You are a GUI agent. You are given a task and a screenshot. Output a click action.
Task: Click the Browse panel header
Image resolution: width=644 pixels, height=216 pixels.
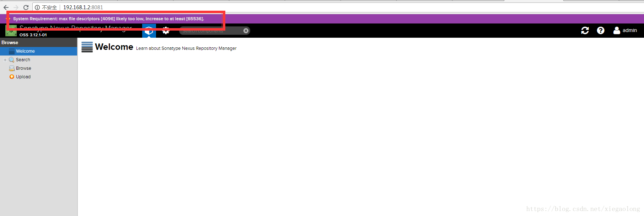[38, 42]
